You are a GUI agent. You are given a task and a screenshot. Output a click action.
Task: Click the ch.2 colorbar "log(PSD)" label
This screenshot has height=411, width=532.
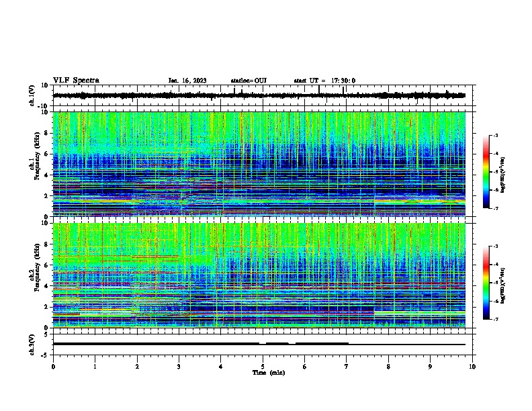pos(502,285)
